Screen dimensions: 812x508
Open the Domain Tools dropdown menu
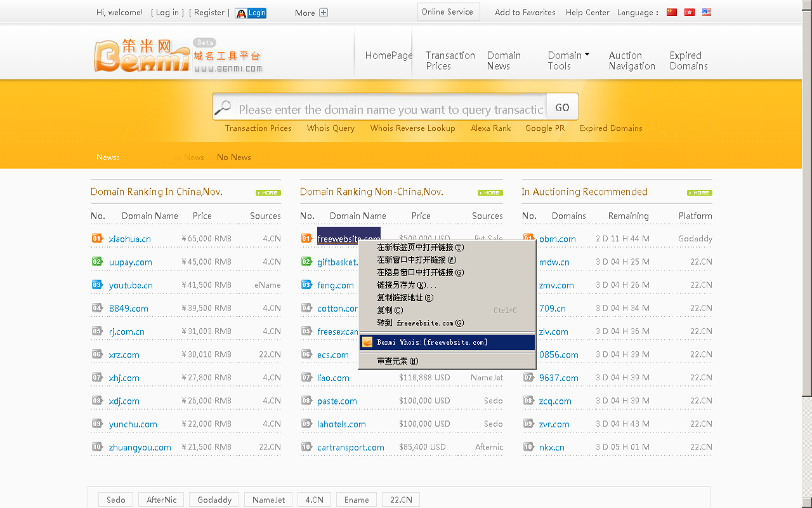point(566,60)
